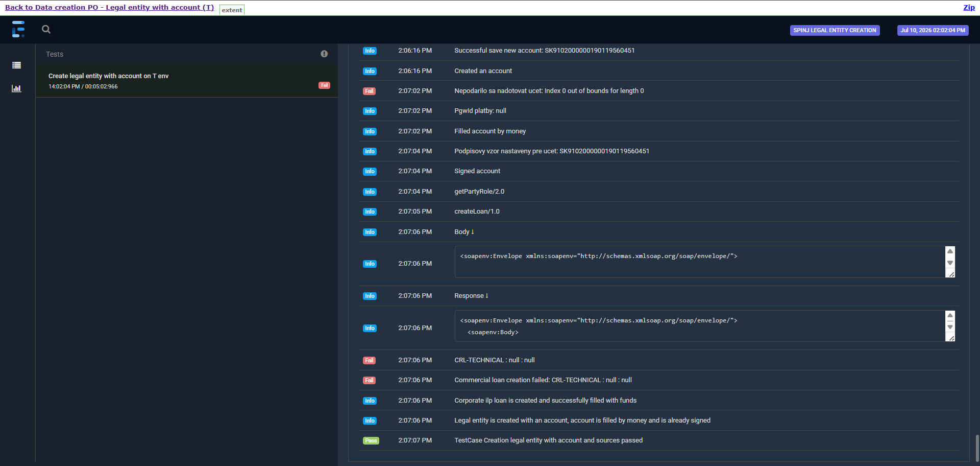Viewport: 980px width, 466px height.
Task: Click down arrow in Body XML box scrollbar
Action: [950, 263]
